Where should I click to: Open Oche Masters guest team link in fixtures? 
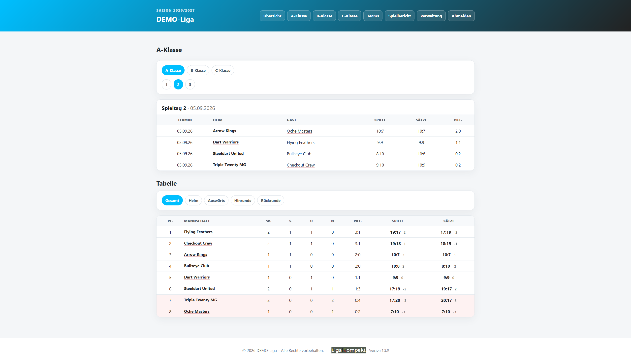(299, 131)
